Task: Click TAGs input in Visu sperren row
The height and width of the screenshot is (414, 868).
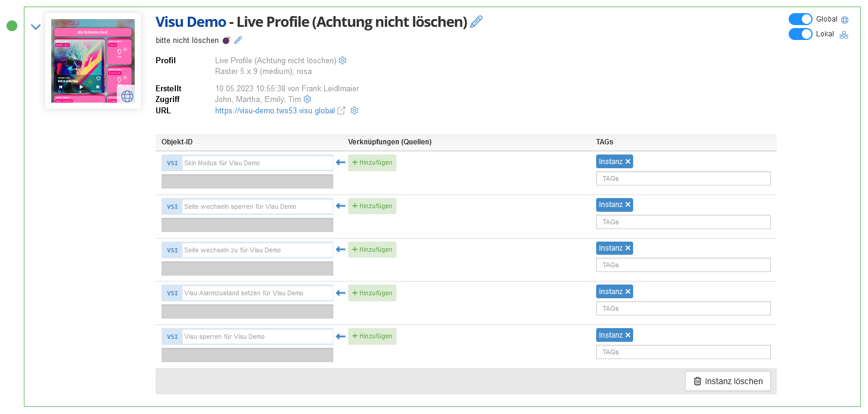Action: (683, 352)
